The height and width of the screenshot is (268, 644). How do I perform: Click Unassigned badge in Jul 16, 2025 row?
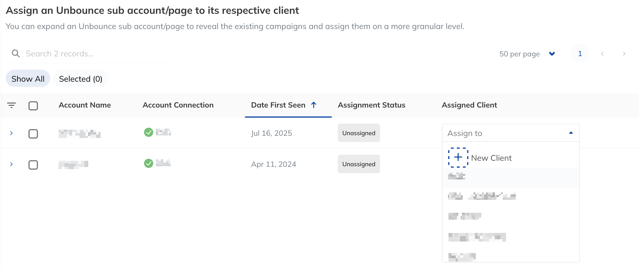359,133
